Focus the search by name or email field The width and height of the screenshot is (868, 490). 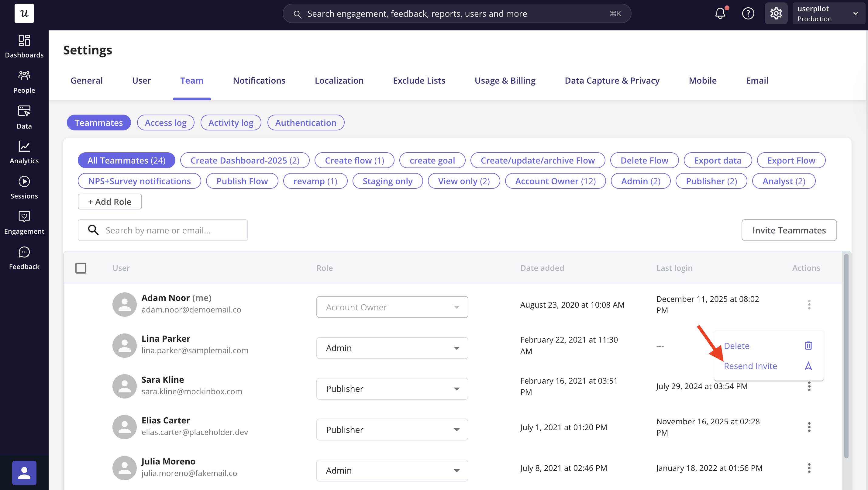pyautogui.click(x=163, y=230)
